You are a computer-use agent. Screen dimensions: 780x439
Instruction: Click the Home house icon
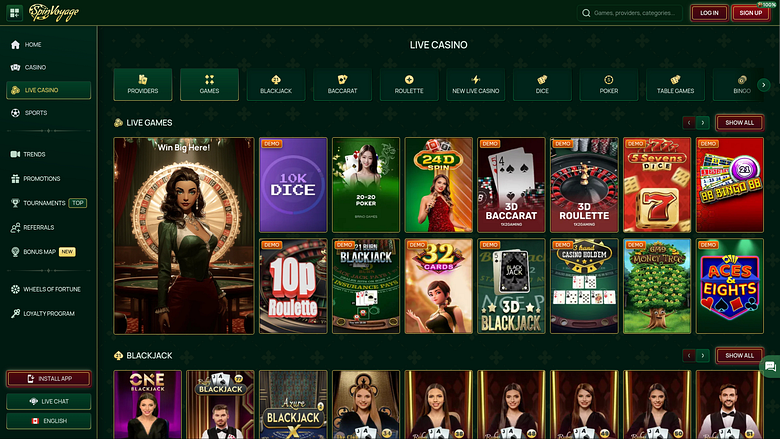(15, 45)
